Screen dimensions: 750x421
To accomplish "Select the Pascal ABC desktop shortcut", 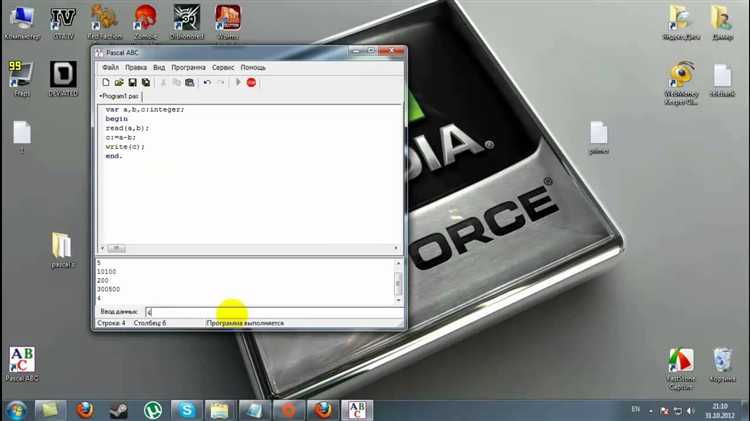I will [x=22, y=364].
